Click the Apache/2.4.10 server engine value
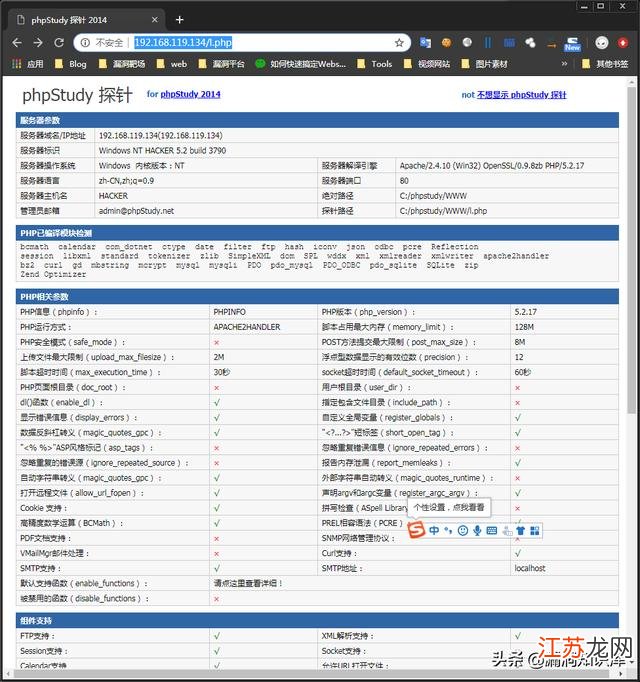The width and height of the screenshot is (640, 682). [x=492, y=166]
